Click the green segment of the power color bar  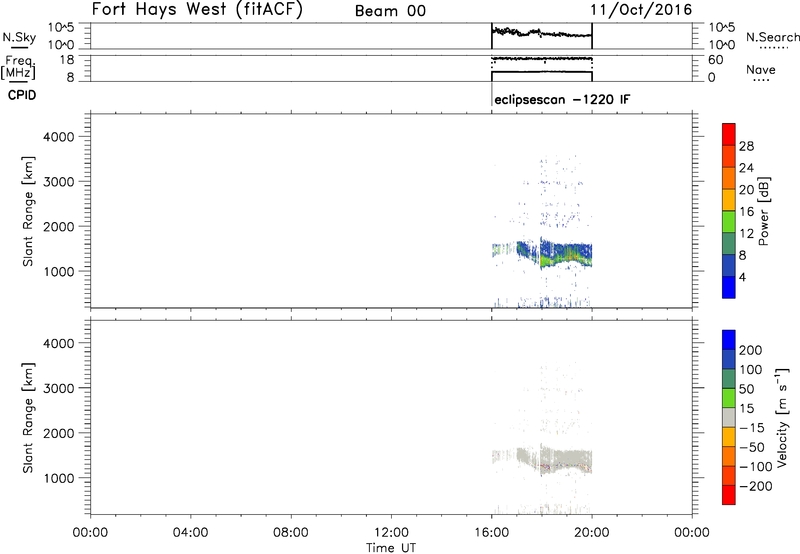click(x=729, y=222)
